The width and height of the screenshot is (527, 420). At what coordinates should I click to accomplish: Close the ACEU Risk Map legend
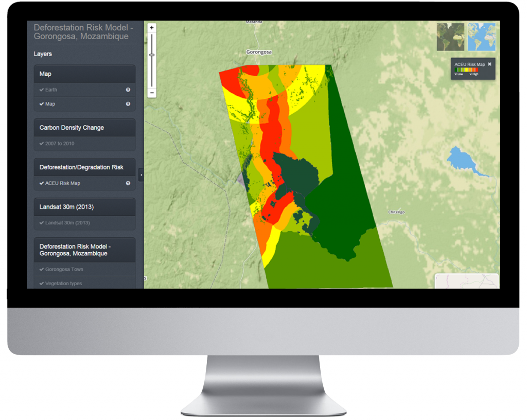490,64
